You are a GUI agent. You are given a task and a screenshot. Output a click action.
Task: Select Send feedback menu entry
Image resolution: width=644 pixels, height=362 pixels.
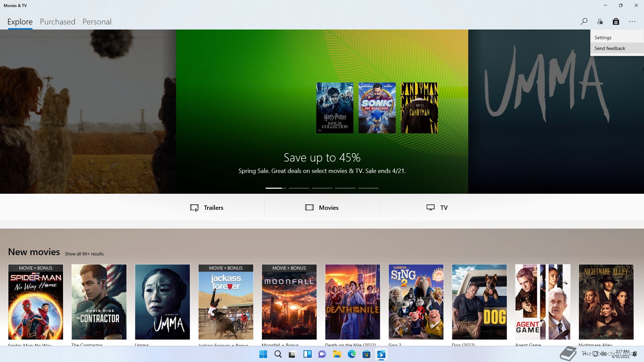617,48
